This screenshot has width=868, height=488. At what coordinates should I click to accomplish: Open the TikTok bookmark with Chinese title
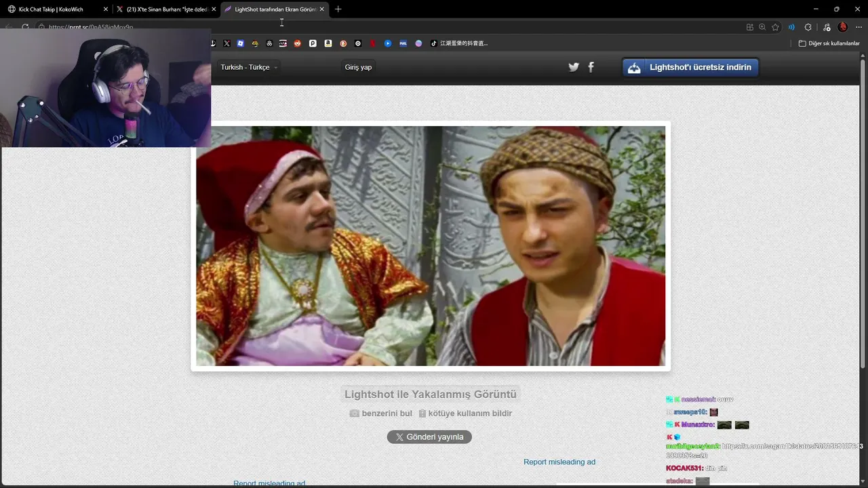pos(459,43)
